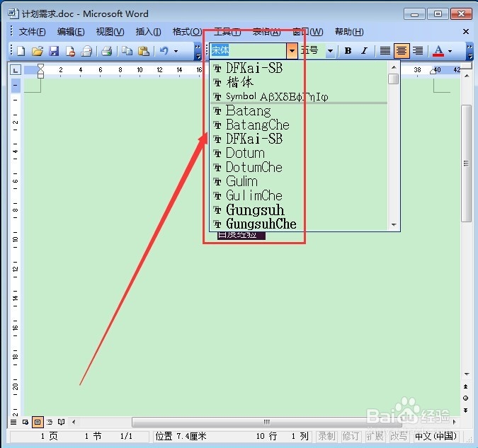This screenshot has height=448, width=478.
Task: Choose the Gungsuh font
Action: [x=299, y=209]
